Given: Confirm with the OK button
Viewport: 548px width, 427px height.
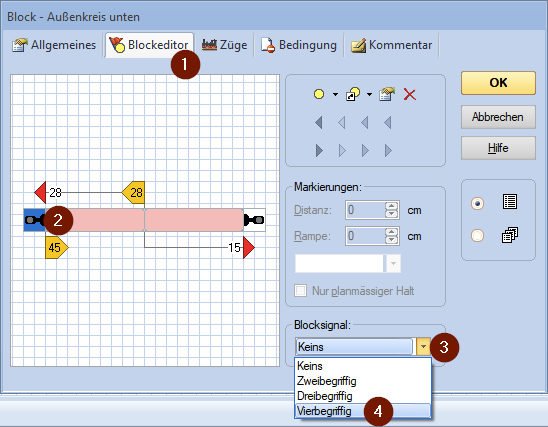Looking at the screenshot, I should [498, 83].
